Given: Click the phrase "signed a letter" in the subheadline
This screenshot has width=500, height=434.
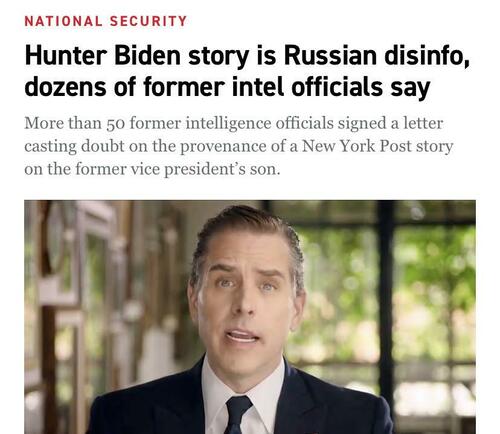Looking at the screenshot, I should tap(390, 123).
